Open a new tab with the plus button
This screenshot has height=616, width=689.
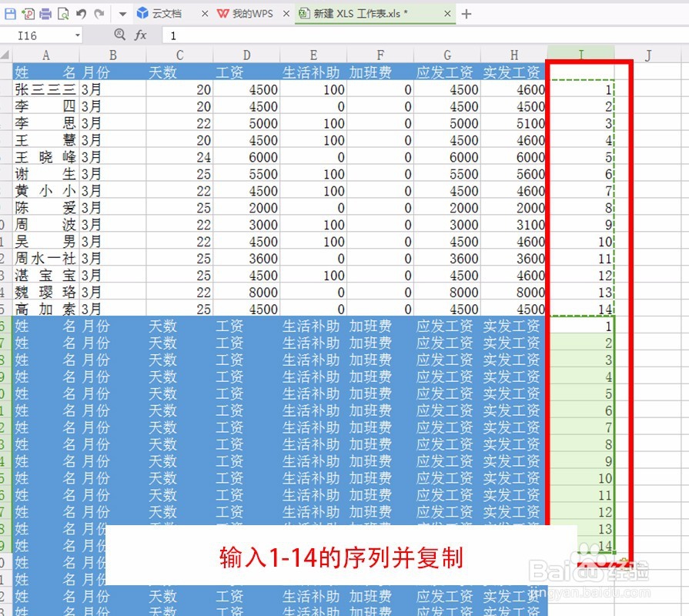(468, 13)
